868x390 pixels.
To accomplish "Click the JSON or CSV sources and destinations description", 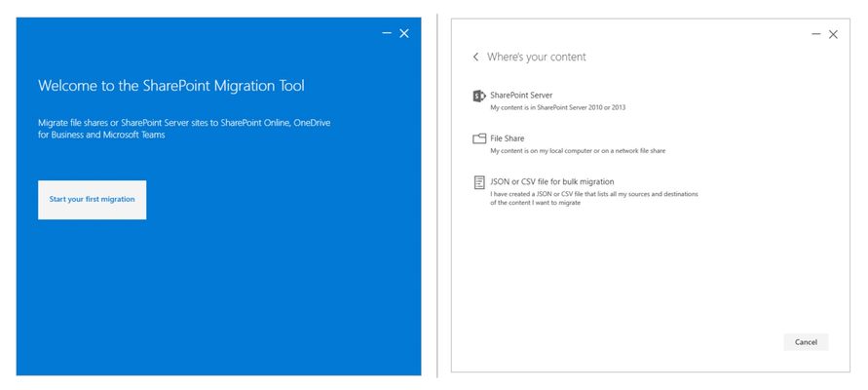I will pyautogui.click(x=594, y=198).
